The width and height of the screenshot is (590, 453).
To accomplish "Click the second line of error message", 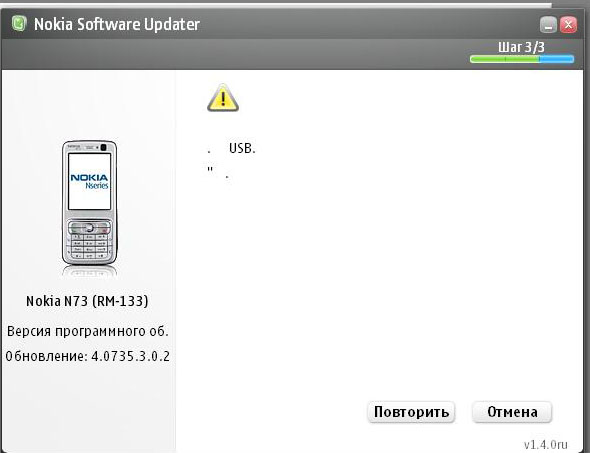I will (218, 172).
